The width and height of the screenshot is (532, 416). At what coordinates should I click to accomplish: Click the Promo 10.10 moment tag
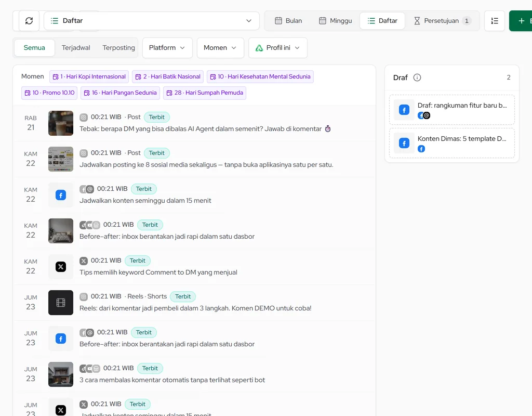[49, 93]
